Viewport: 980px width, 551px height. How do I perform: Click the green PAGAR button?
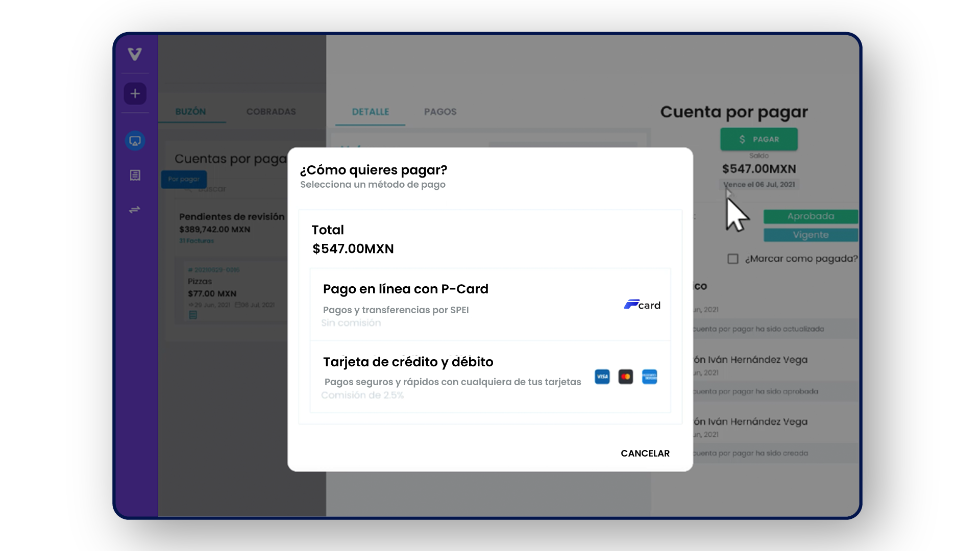coord(759,139)
